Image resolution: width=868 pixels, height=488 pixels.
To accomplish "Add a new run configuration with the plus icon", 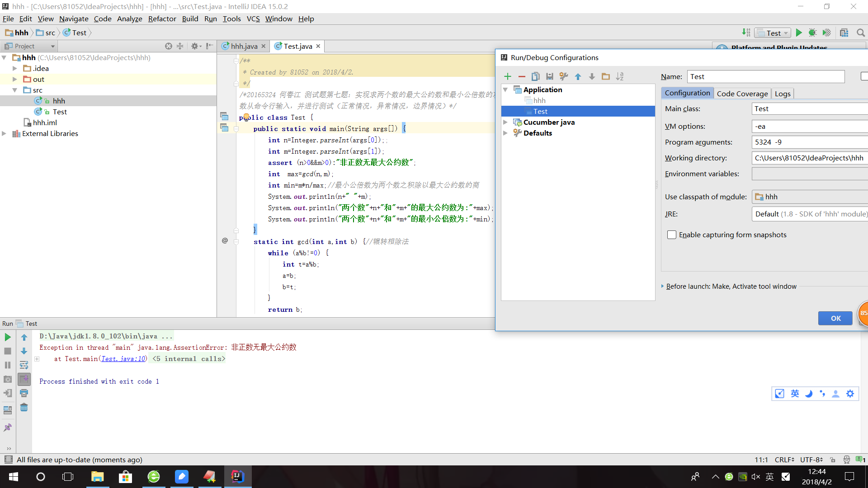I will pos(508,76).
